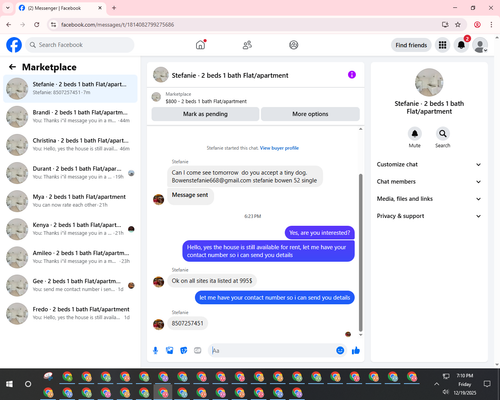Open the Windows Start button
This screenshot has width=500, height=400.
9,384
